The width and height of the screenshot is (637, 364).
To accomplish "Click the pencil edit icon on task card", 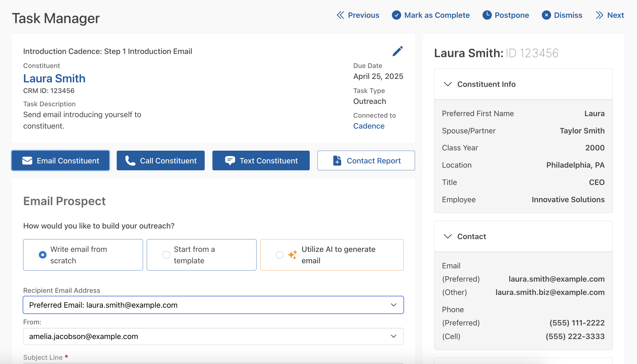I will click(x=397, y=51).
